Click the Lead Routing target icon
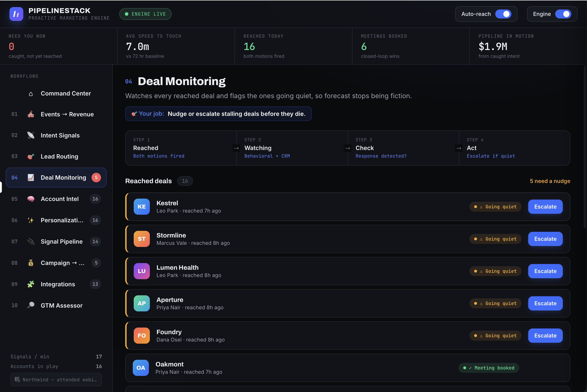 31,156
